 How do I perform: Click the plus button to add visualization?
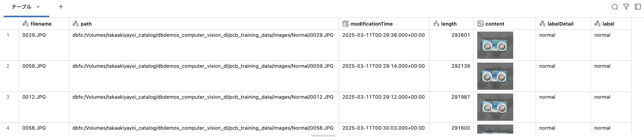tap(61, 7)
